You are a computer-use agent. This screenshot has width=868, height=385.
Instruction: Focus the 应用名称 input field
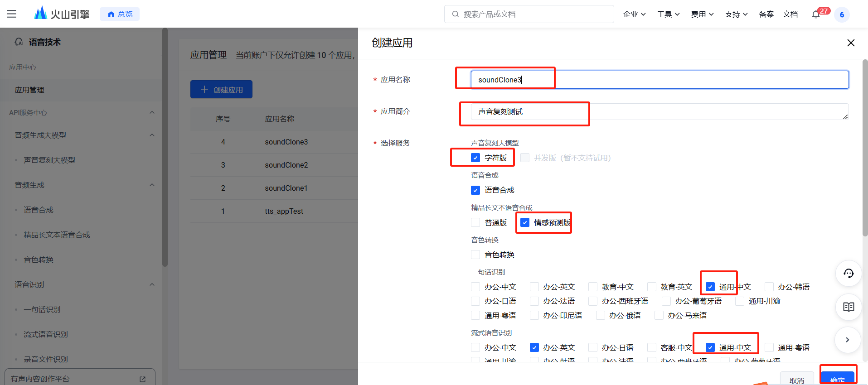pyautogui.click(x=659, y=80)
